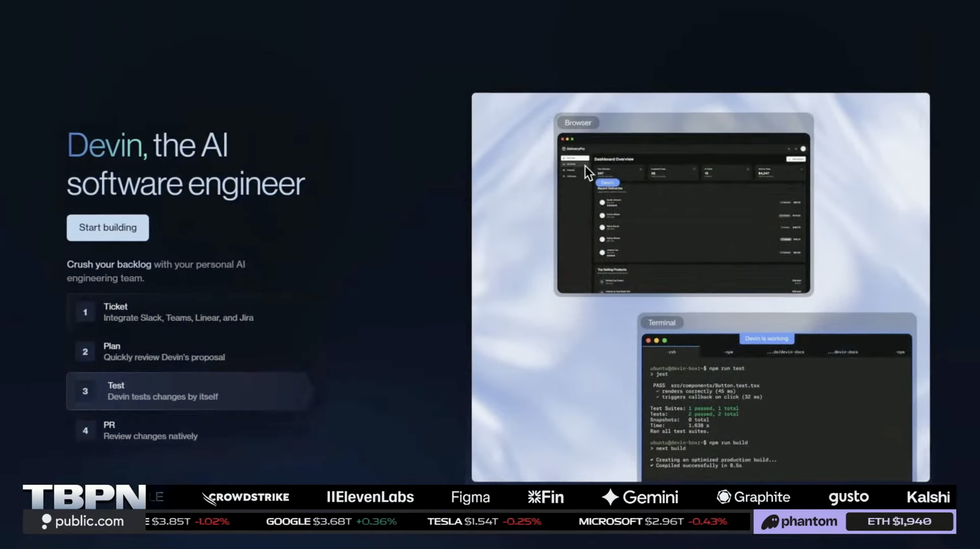Click the "Devin, the AI software engineer" headline

(186, 164)
